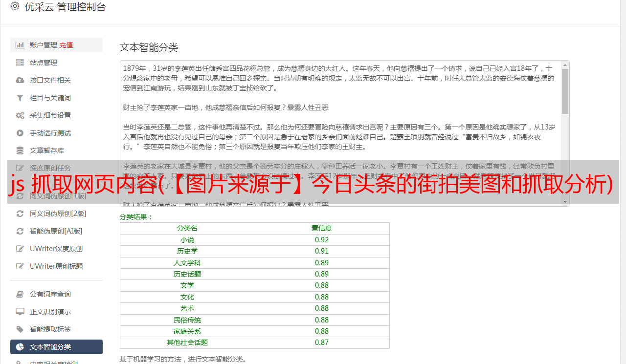Click the play circle icon for 手动运行测试
This screenshot has width=626, height=364.
click(x=20, y=133)
